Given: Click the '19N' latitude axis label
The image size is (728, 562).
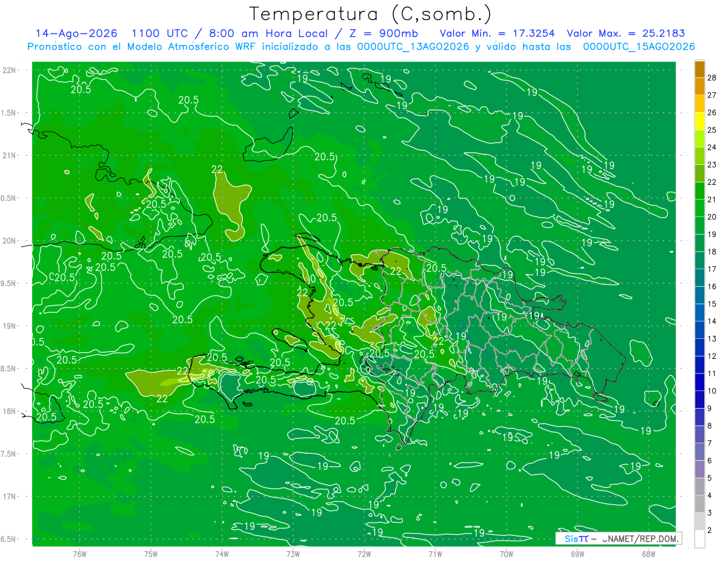Looking at the screenshot, I should pyautogui.click(x=9, y=326).
